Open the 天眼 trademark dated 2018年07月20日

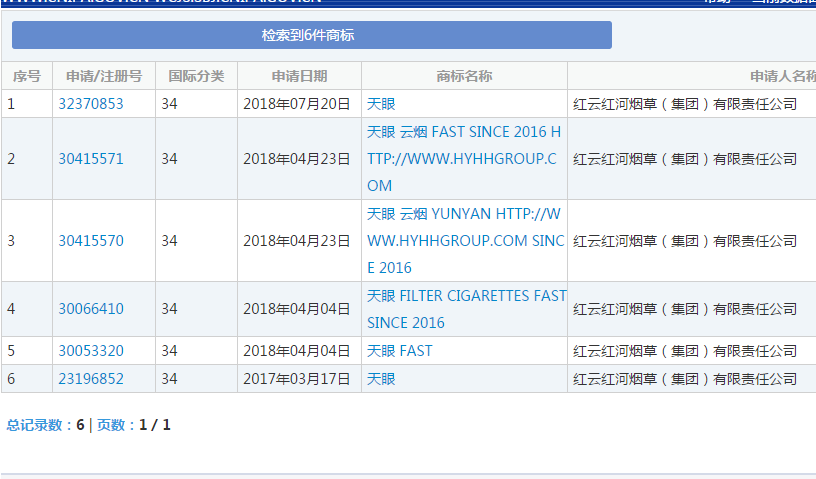[381, 104]
